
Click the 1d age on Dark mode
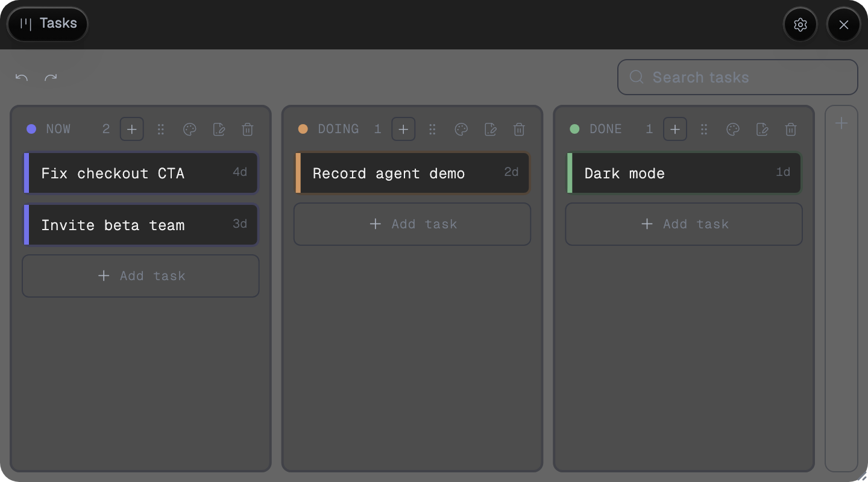[x=783, y=172]
